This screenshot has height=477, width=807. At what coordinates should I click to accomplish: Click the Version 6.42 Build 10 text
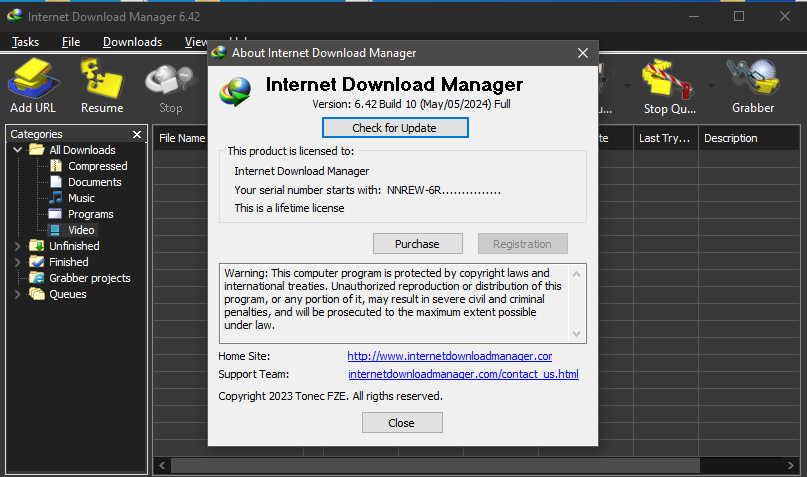pos(411,104)
